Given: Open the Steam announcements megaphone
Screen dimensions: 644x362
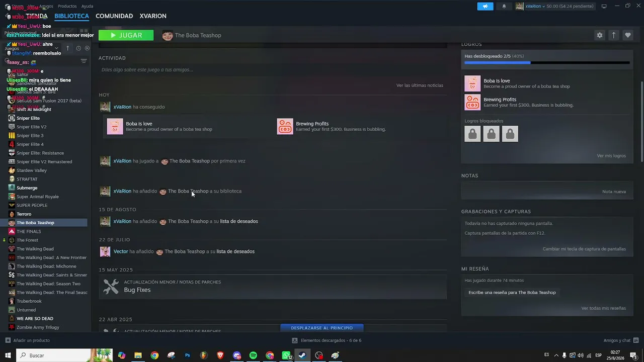Looking at the screenshot, I should point(485,6).
